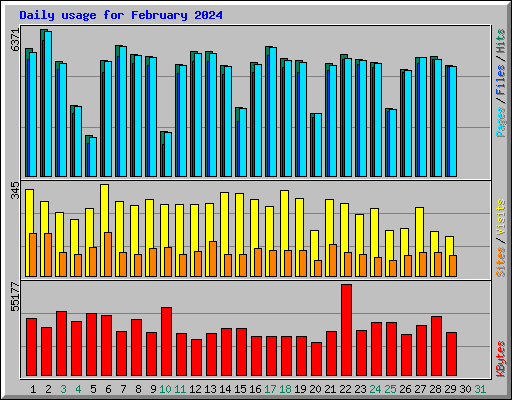The width and height of the screenshot is (512, 400).
Task: Click day label '16' on the axis
Action: (255, 389)
